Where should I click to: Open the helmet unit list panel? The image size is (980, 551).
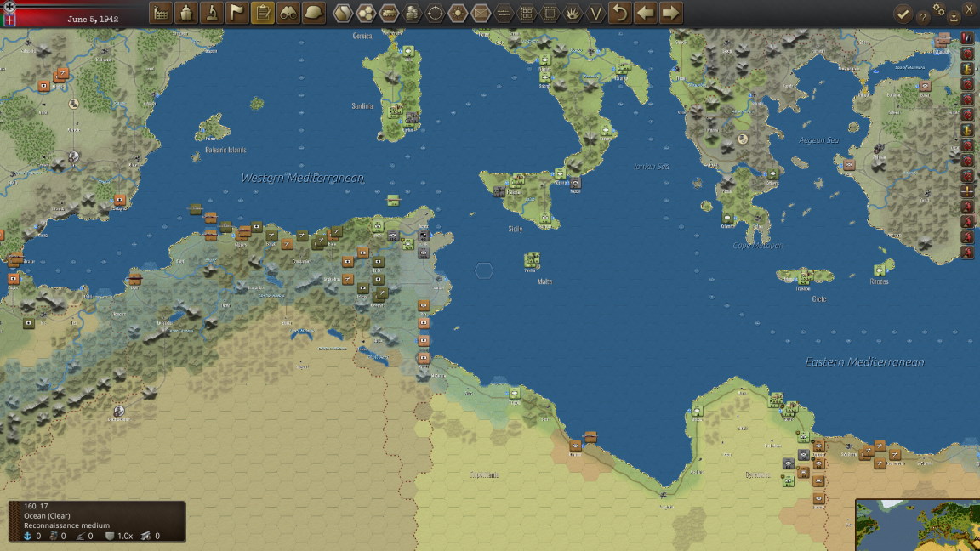click(x=314, y=13)
